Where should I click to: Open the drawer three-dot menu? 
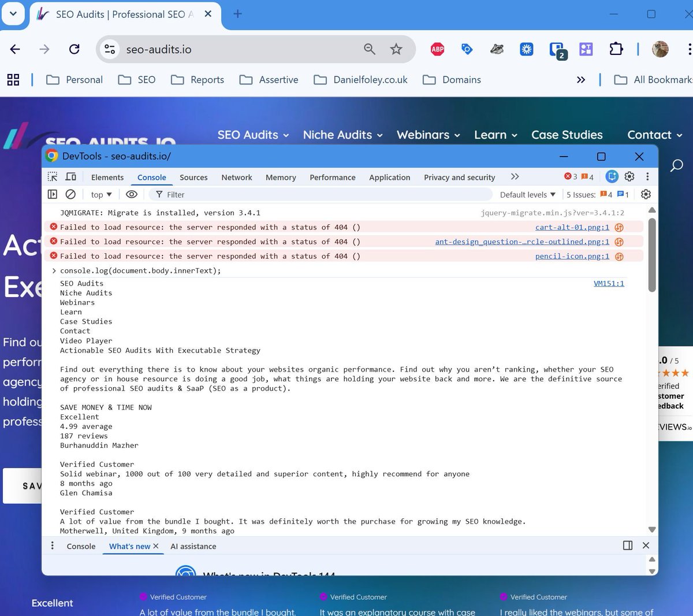pos(53,546)
